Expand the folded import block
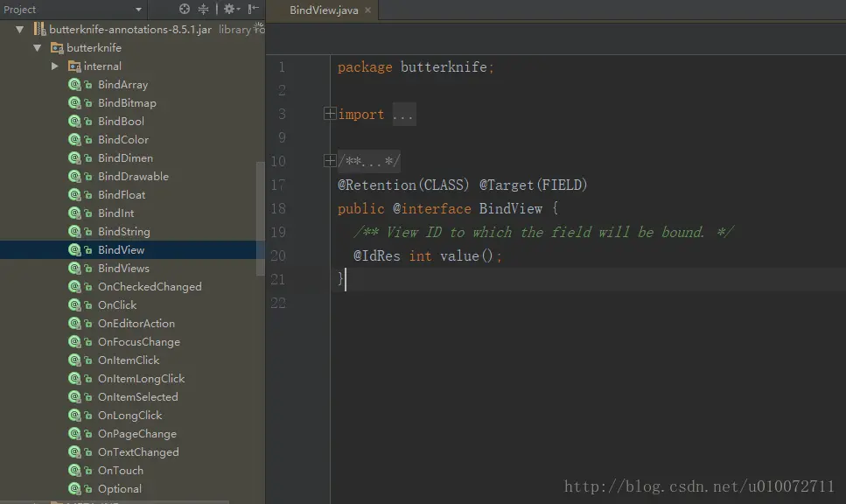Image resolution: width=846 pixels, height=504 pixels. coord(330,114)
